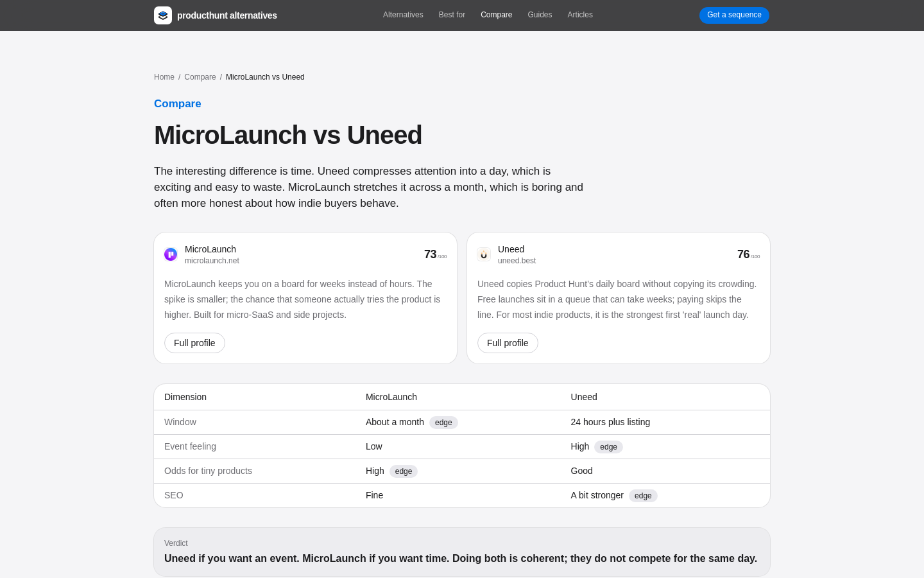Screen dimensions: 924x578
Task: Click the Low value in Event feeling row
Action: tap(374, 446)
